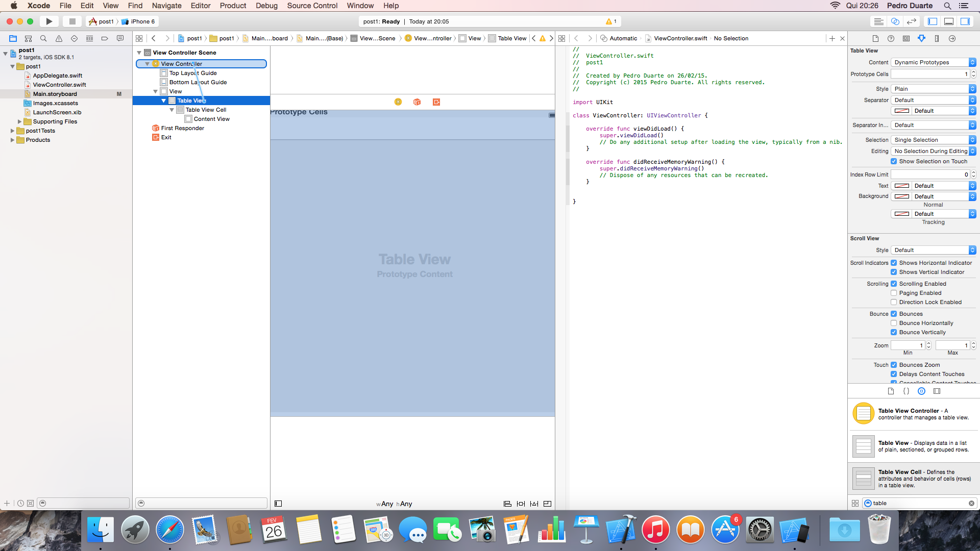The image size is (980, 551).
Task: Toggle Shows Vertical Indicator checkbox
Action: 894,272
